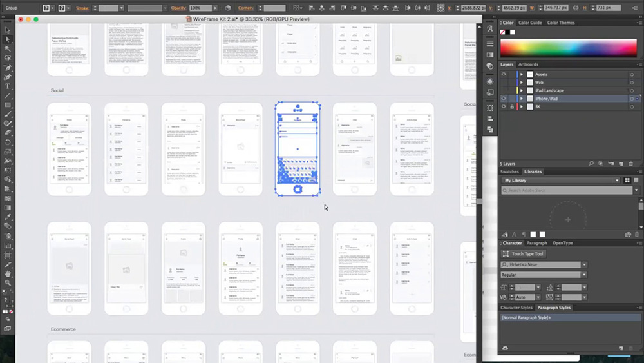
Task: Show the Web layer visibility
Action: coord(504,83)
